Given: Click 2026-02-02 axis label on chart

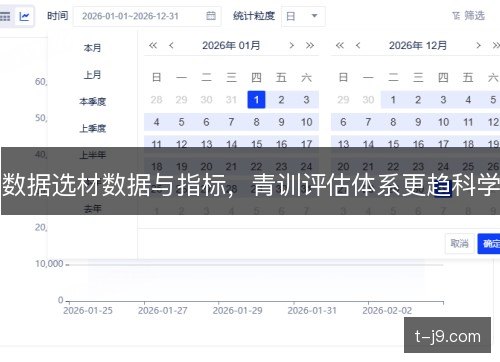Looking at the screenshot, I should pyautogui.click(x=387, y=311).
